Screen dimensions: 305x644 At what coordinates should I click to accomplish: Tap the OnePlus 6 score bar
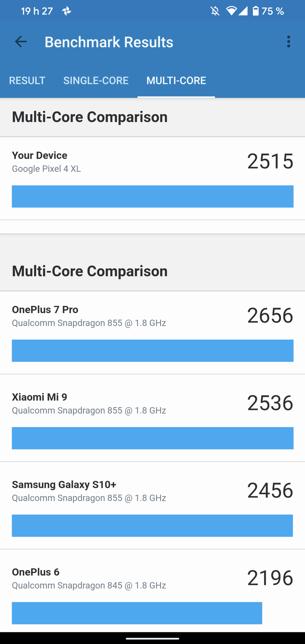[137, 613]
